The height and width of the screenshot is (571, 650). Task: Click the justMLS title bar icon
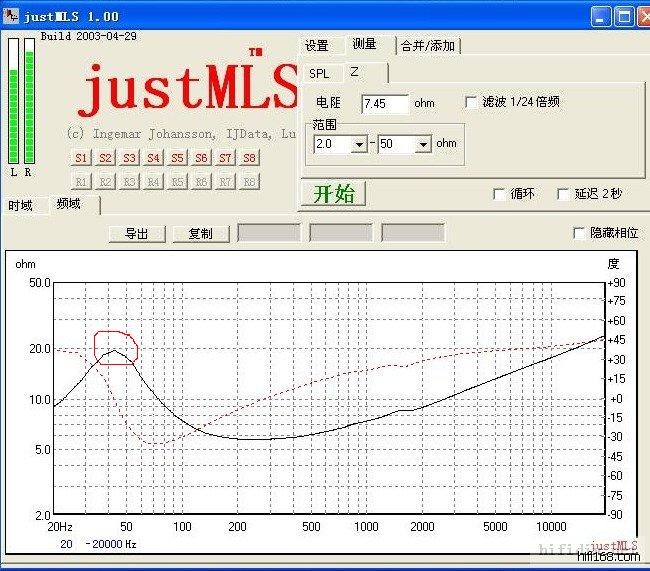12,16
